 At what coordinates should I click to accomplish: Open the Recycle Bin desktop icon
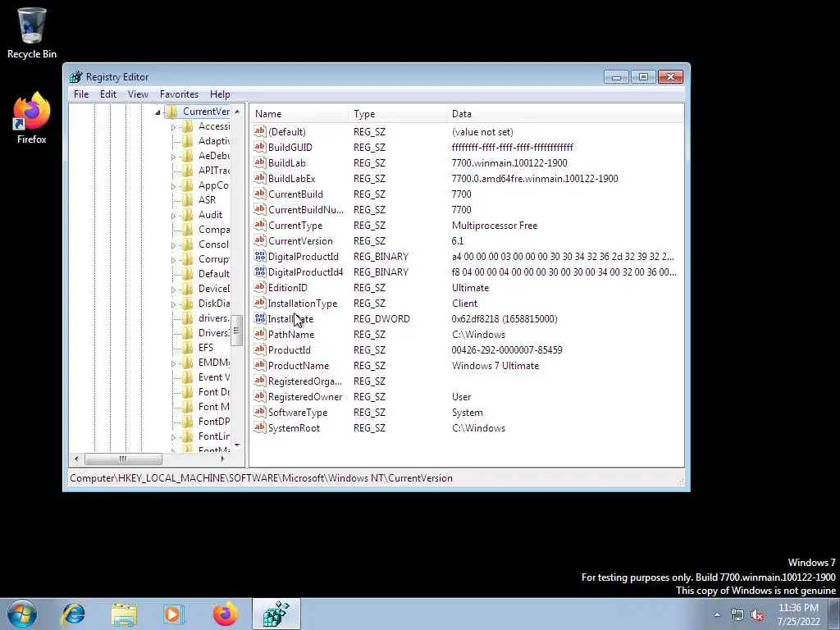tap(32, 33)
